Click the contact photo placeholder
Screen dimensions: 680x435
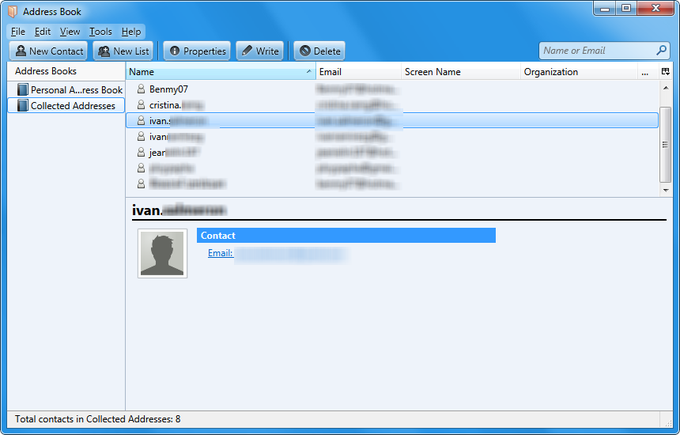tap(163, 254)
